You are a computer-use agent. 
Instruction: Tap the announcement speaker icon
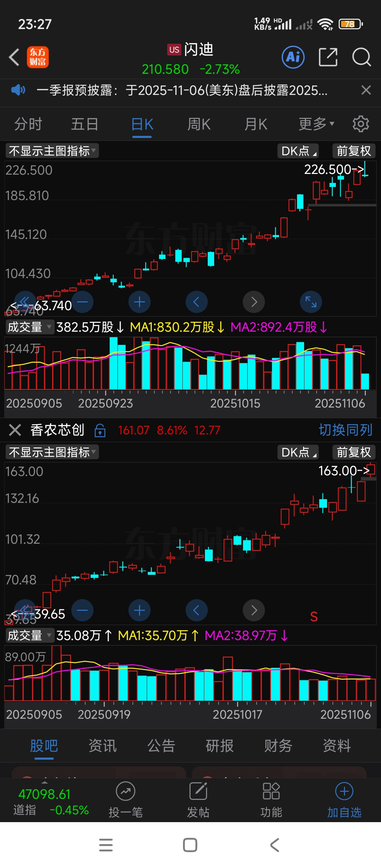pyautogui.click(x=18, y=90)
